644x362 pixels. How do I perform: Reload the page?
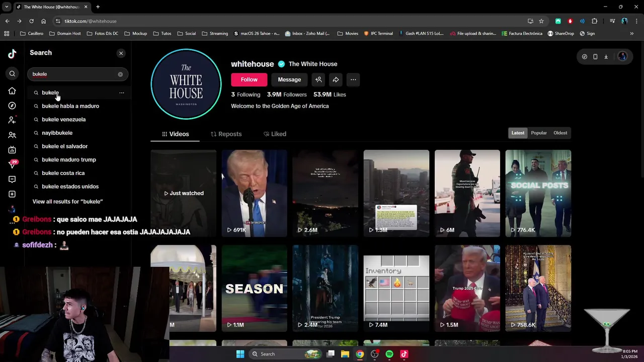tap(31, 21)
